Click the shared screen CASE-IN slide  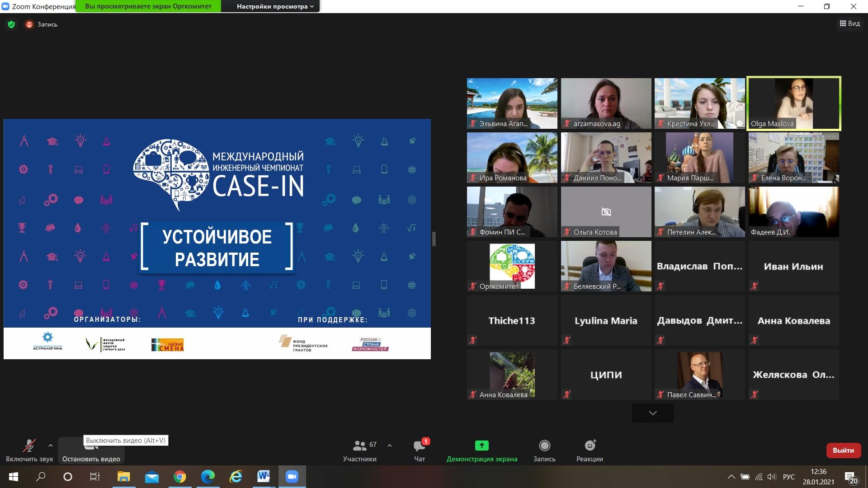coord(217,239)
